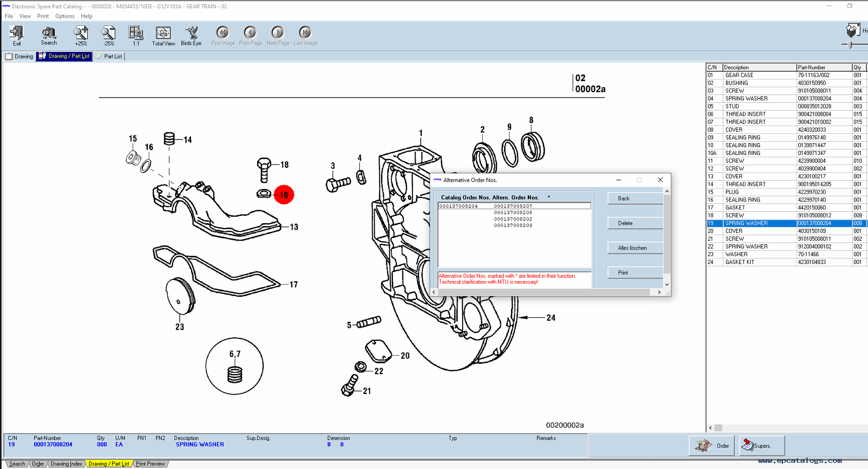
Task: Set the 1:1 scale view
Action: point(136,35)
